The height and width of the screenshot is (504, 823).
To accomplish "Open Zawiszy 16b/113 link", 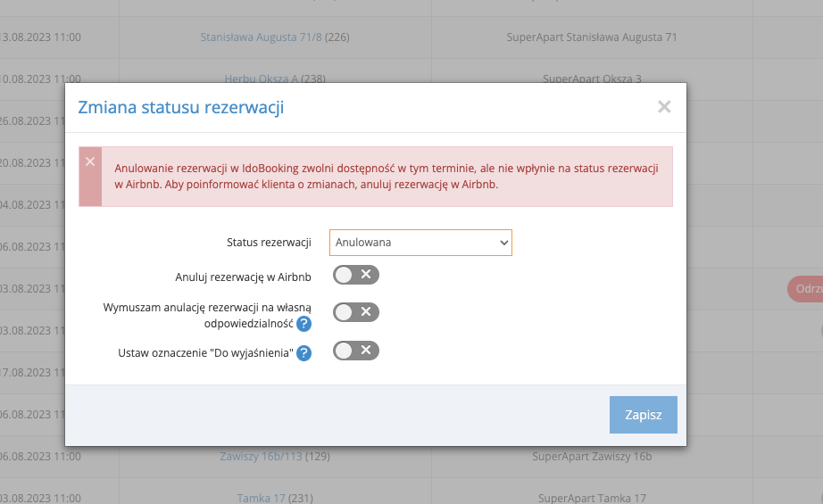I will coord(262,457).
